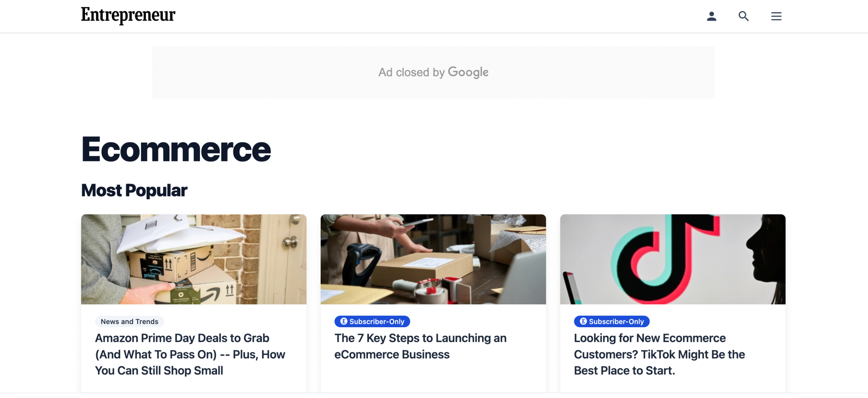Open the Amazon Prime Day Deals article title
Image resolution: width=868 pixels, height=398 pixels.
[190, 354]
